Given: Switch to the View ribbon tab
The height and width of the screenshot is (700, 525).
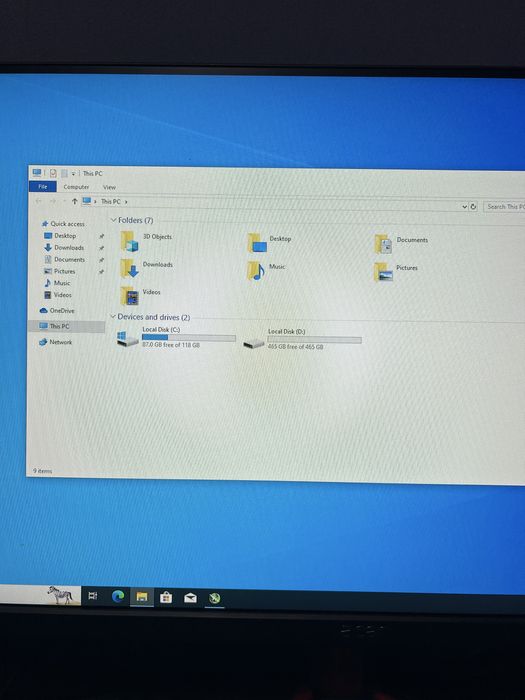Looking at the screenshot, I should click(x=109, y=188).
